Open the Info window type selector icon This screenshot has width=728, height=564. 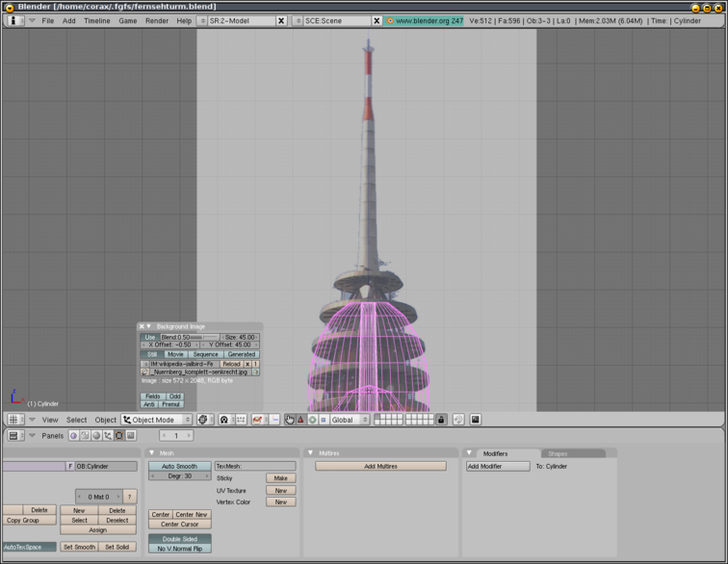tap(15, 21)
